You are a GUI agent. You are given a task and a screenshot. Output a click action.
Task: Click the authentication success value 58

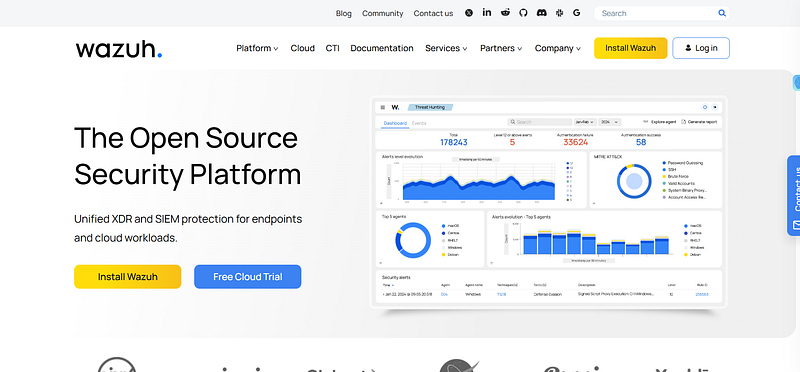[641, 142]
